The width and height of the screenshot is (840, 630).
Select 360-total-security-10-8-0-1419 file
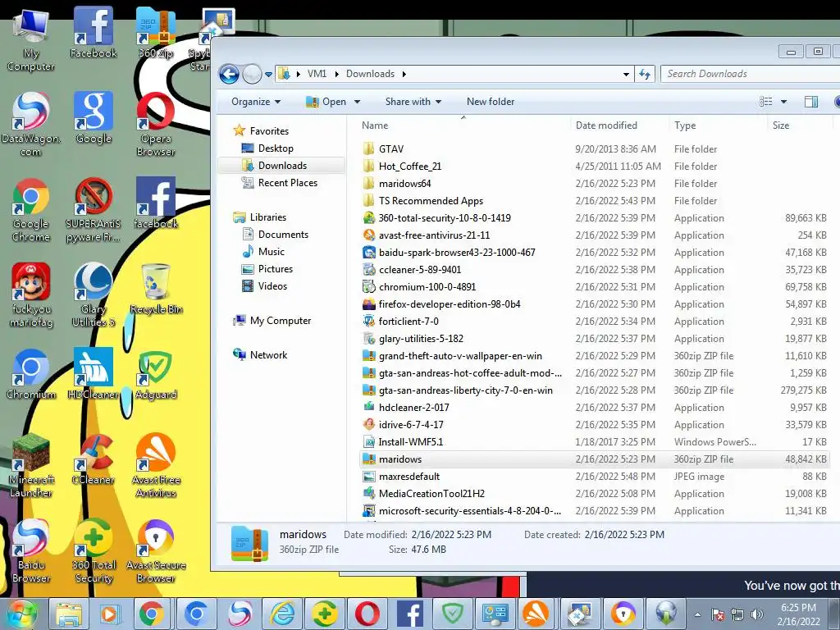tap(594, 218)
